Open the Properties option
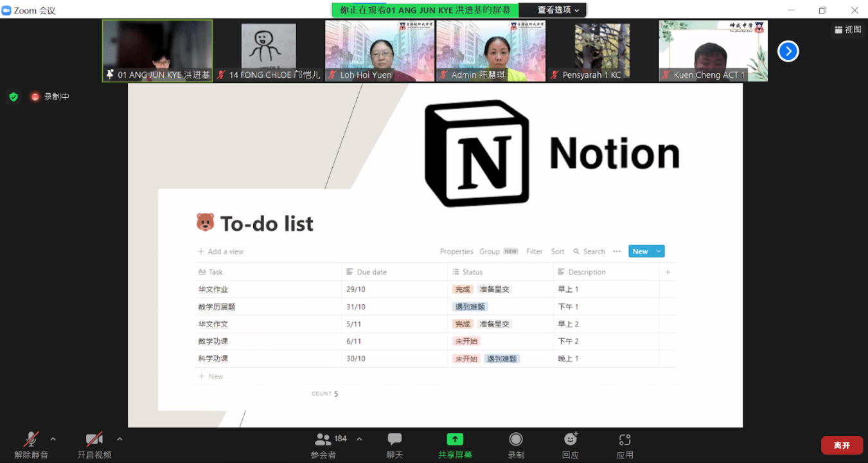Viewport: 868px width, 463px height. [x=456, y=251]
